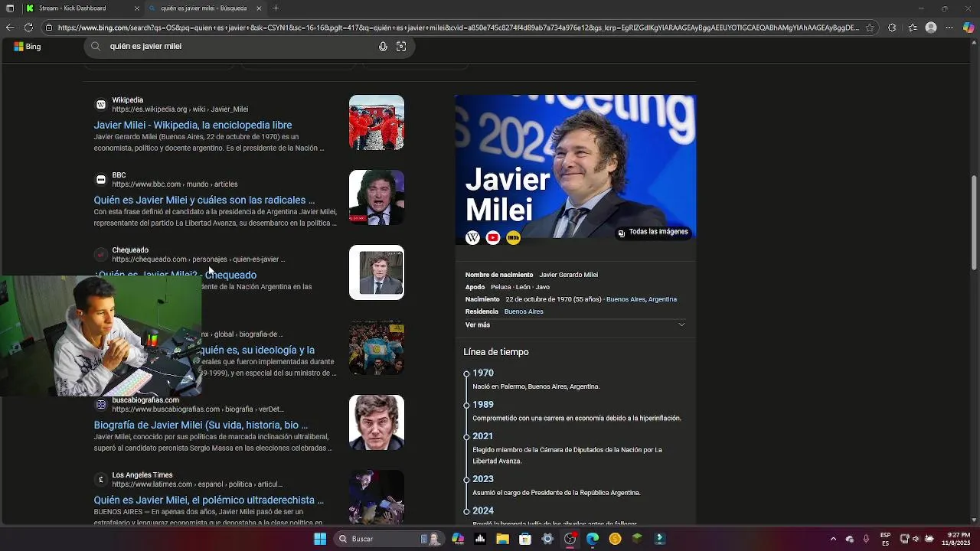Click the page vertical scrollbar
The width and height of the screenshot is (980, 551).
coord(974,222)
